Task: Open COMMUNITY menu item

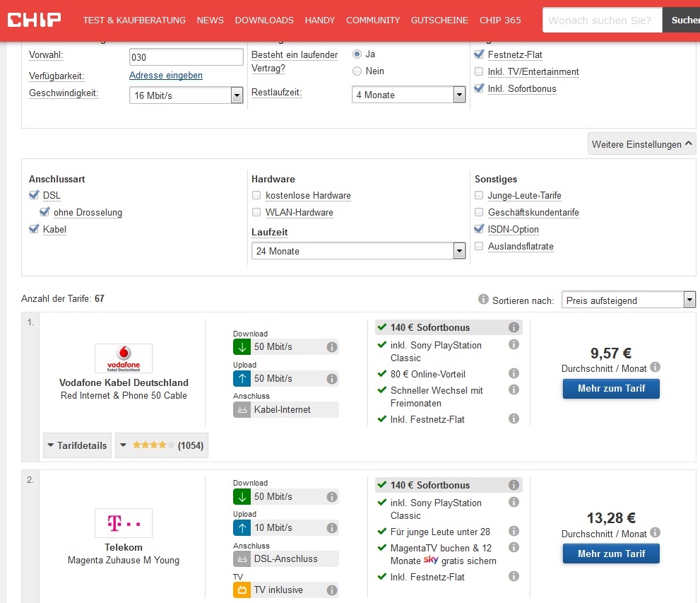Action: click(373, 20)
